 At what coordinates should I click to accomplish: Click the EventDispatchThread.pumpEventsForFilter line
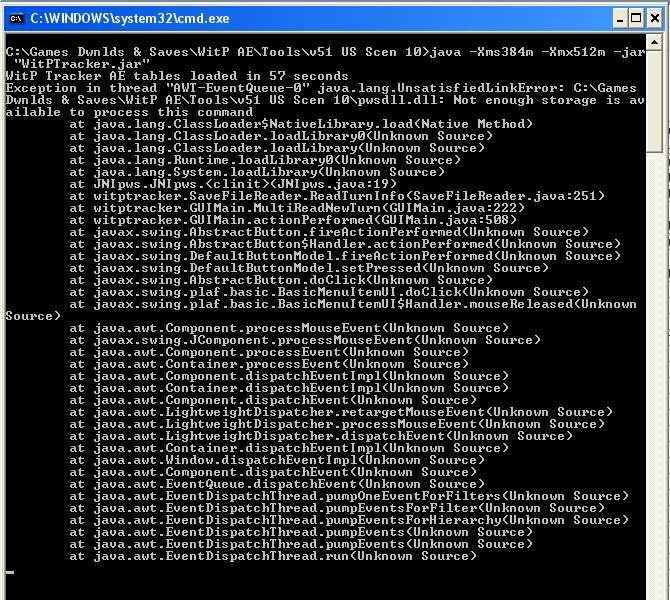click(337, 508)
